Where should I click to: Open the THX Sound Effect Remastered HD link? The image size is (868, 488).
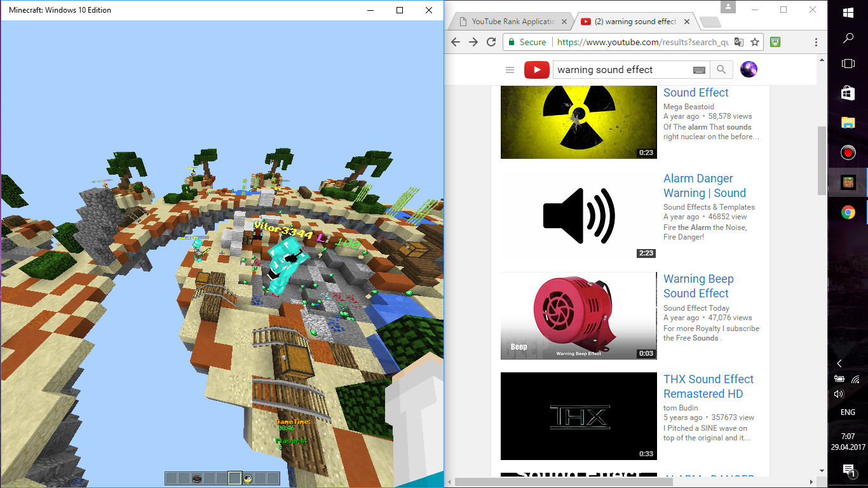pyautogui.click(x=709, y=386)
